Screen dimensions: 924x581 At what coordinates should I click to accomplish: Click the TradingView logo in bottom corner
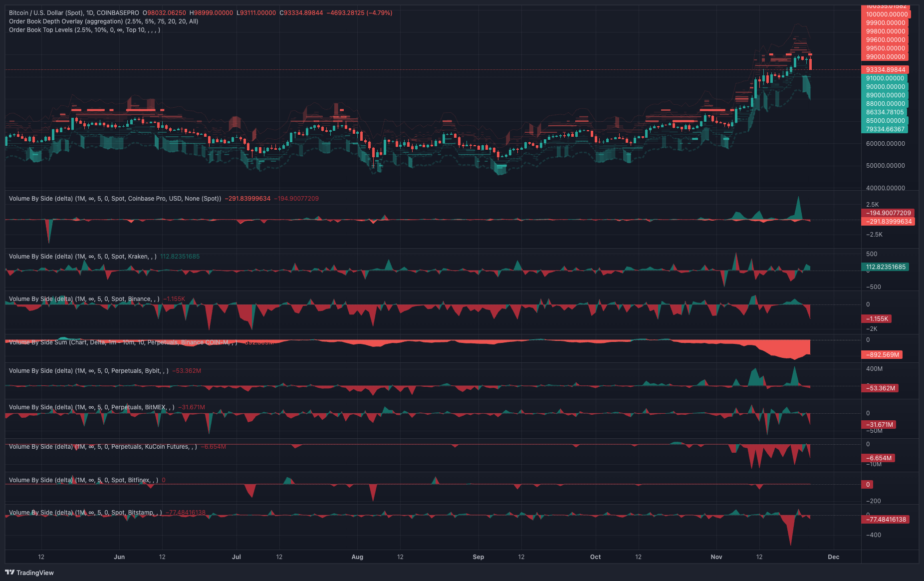tap(30, 573)
